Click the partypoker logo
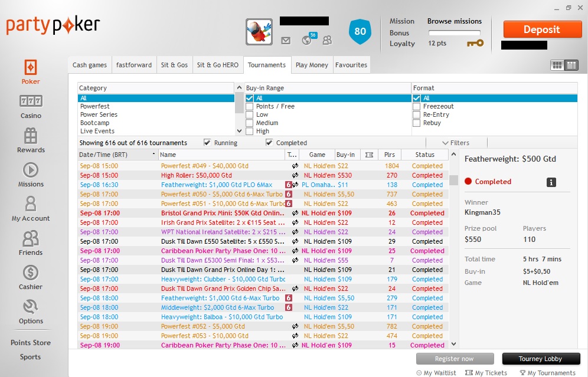The width and height of the screenshot is (588, 377). (53, 25)
